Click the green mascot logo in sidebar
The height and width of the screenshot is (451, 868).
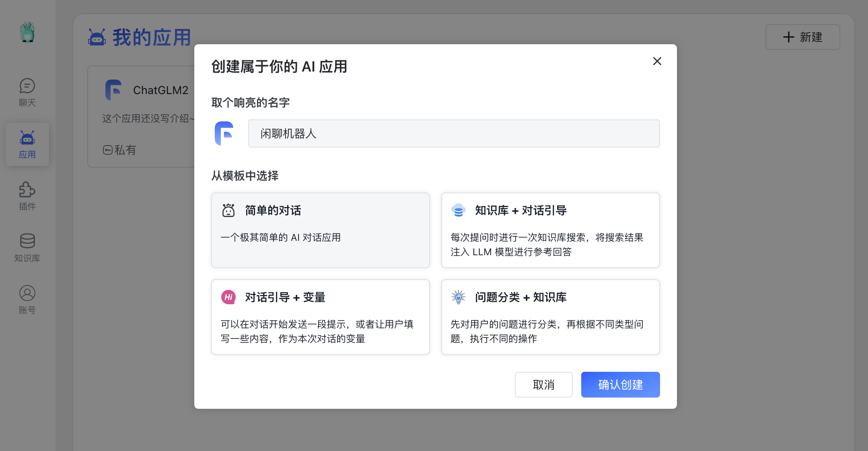[x=27, y=32]
